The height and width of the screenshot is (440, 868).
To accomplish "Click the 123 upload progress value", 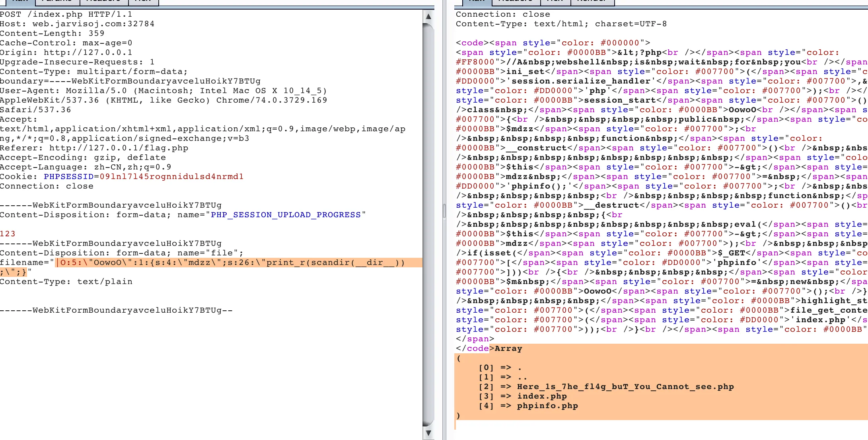I will point(8,234).
